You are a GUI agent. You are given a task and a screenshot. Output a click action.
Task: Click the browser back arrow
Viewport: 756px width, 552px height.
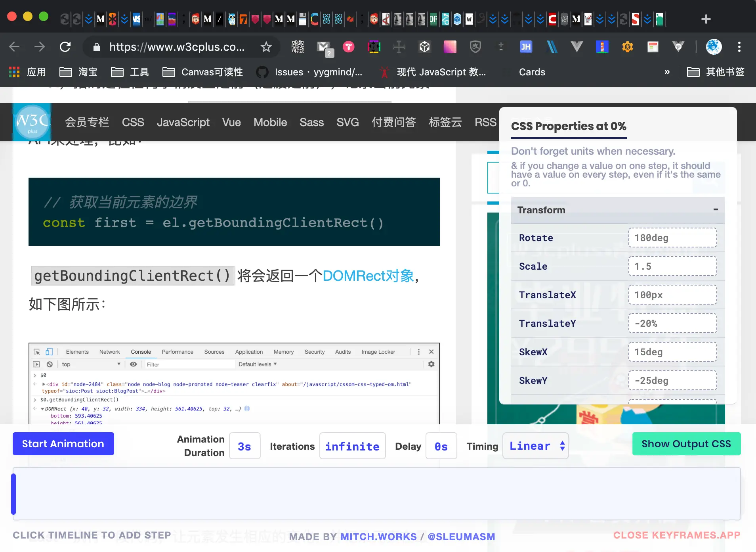coord(14,47)
